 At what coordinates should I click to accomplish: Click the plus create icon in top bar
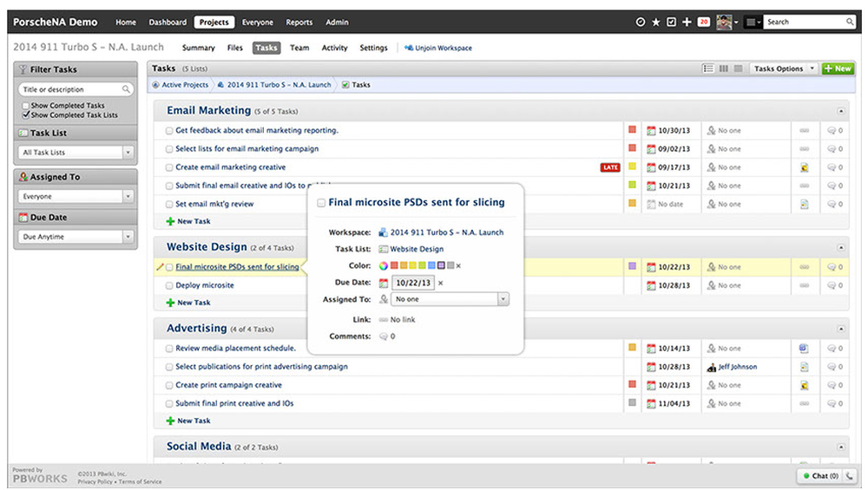point(687,23)
